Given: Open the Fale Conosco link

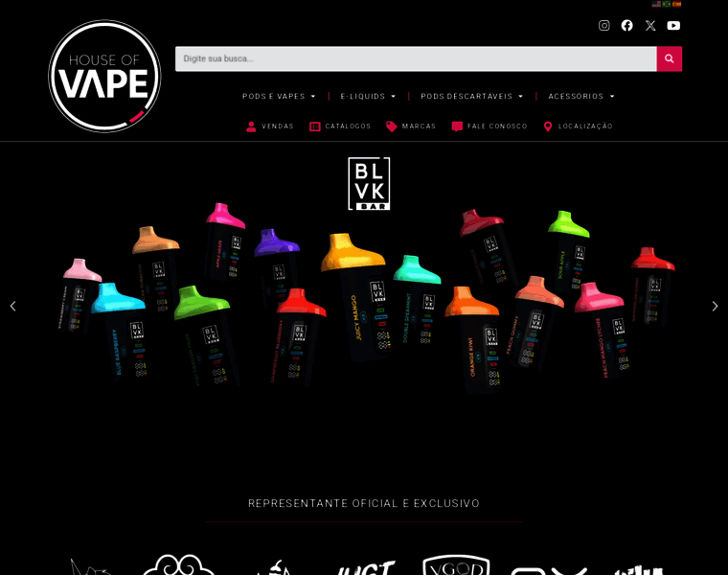Looking at the screenshot, I should pos(497,126).
